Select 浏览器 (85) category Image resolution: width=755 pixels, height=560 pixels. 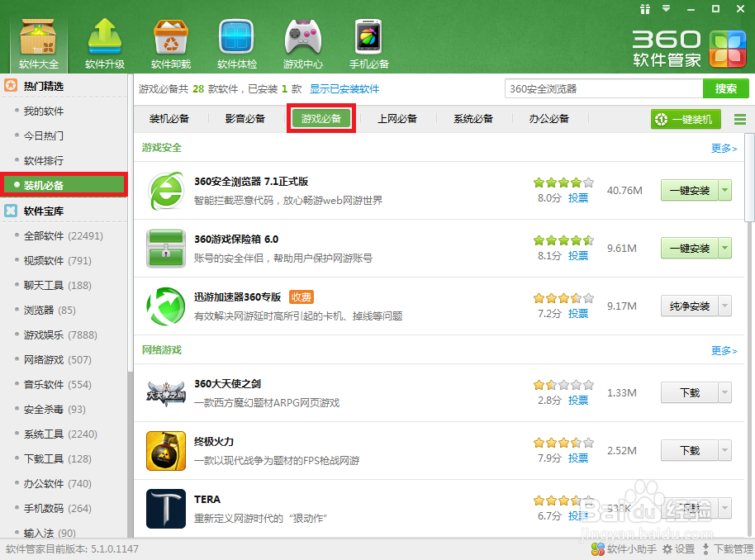pyautogui.click(x=50, y=310)
